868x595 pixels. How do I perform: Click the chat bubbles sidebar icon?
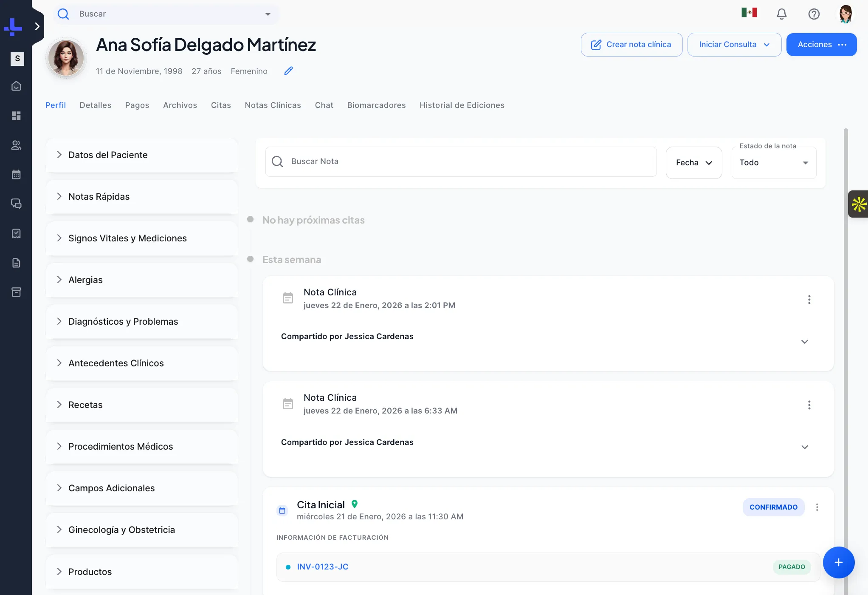pyautogui.click(x=16, y=204)
